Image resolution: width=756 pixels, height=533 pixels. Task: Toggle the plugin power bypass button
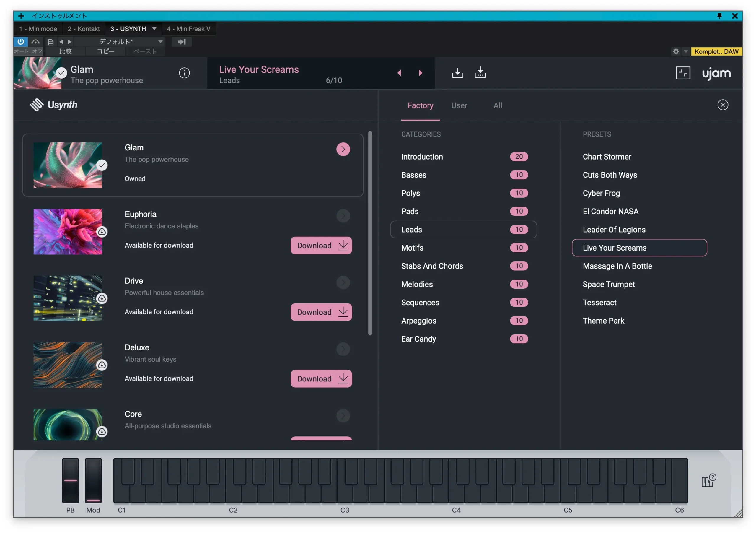(20, 41)
